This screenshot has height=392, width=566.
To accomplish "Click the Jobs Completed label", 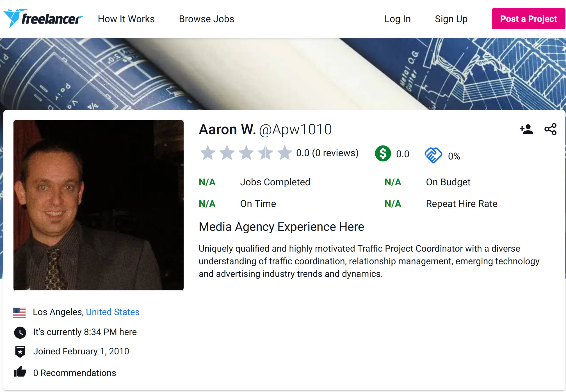I will [x=275, y=182].
